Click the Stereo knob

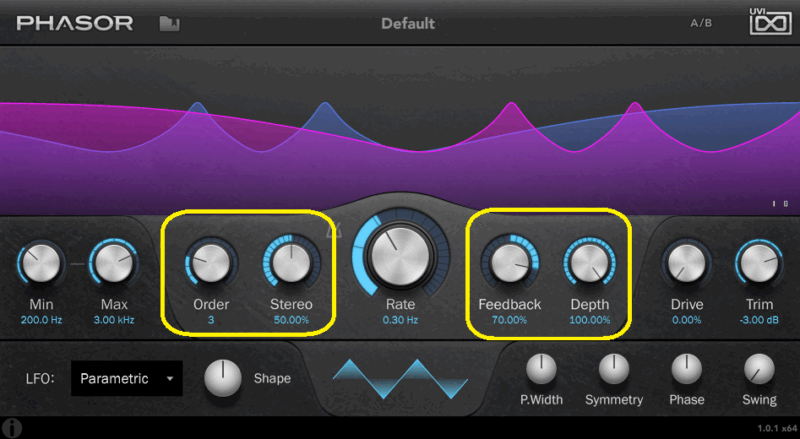point(291,262)
